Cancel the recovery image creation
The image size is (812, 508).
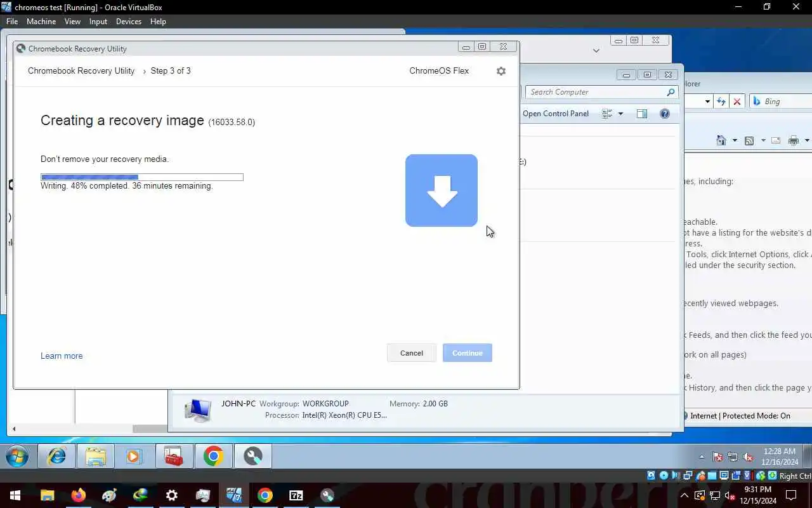click(x=412, y=353)
